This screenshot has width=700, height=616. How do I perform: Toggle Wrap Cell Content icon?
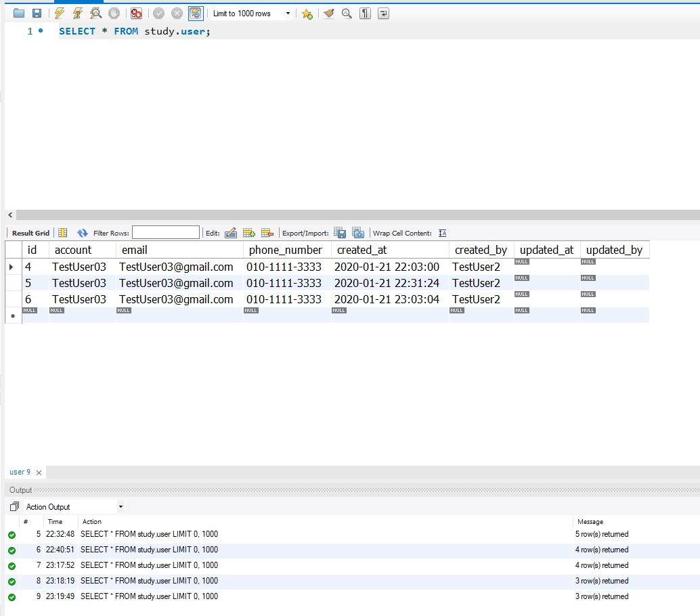coord(443,233)
